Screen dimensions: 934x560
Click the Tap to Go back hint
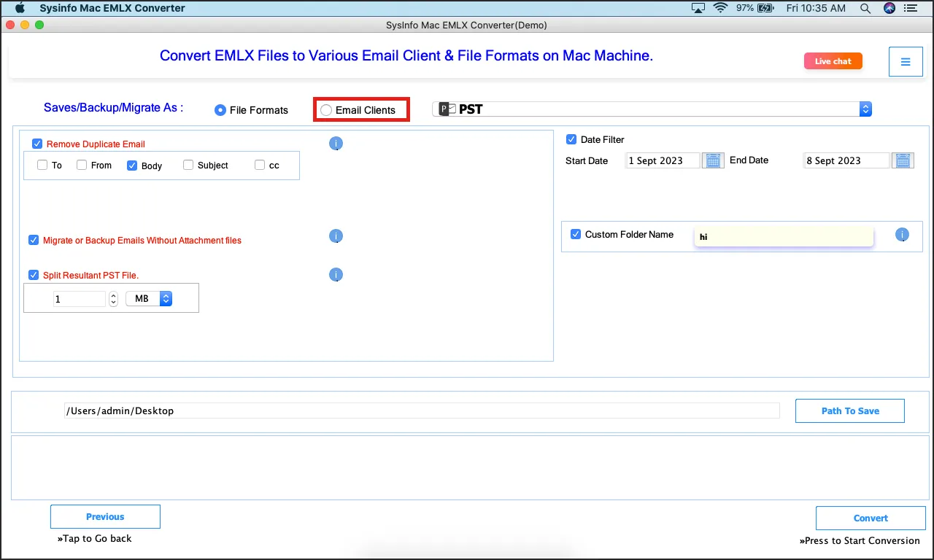[x=94, y=538]
